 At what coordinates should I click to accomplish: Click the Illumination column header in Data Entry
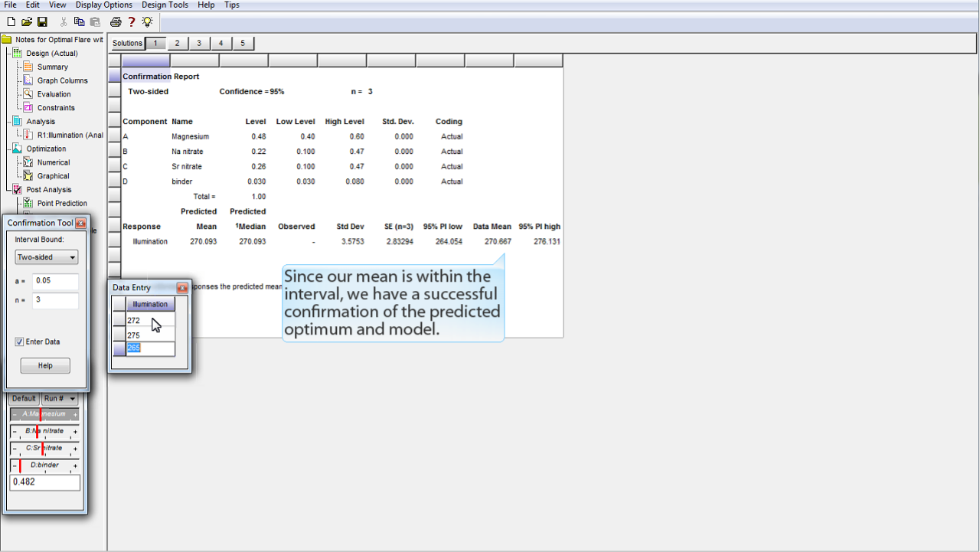[150, 304]
